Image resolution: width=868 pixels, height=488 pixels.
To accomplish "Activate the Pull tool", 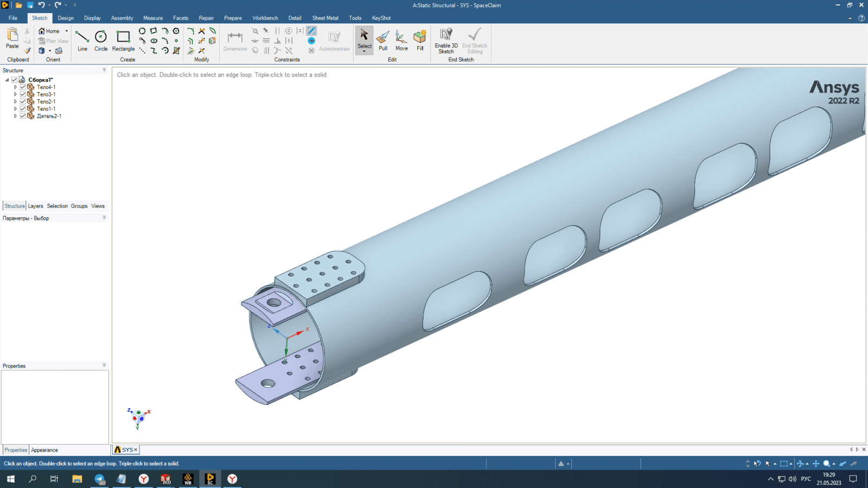I will click(x=383, y=40).
